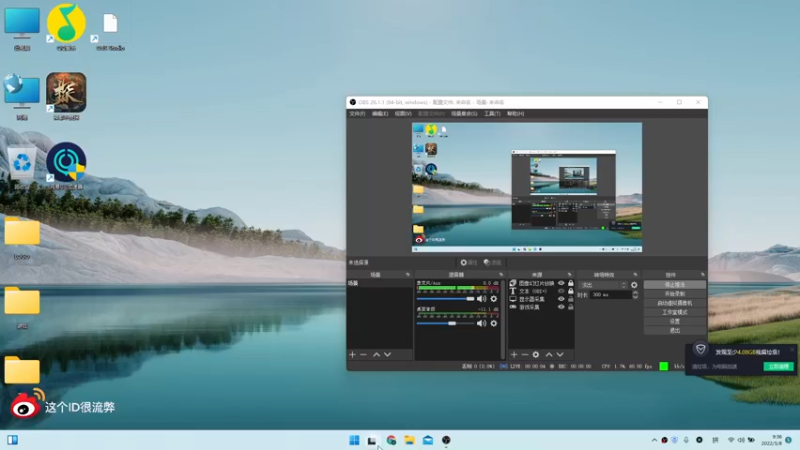Open OBS 设置 settings button in Controls

[x=674, y=321]
